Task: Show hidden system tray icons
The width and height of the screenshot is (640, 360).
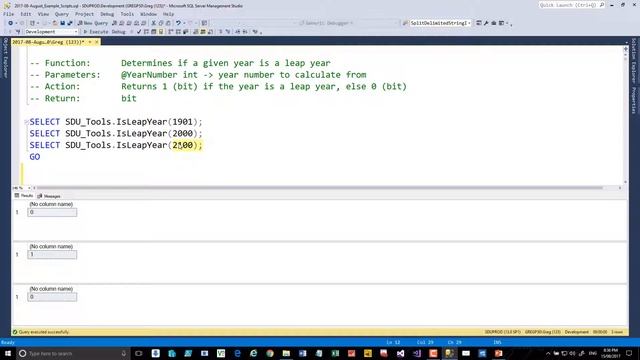Action: click(548, 353)
